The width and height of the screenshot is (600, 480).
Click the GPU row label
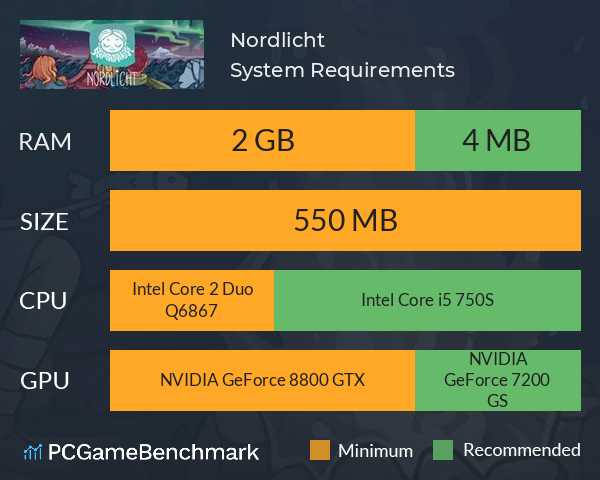coord(45,381)
